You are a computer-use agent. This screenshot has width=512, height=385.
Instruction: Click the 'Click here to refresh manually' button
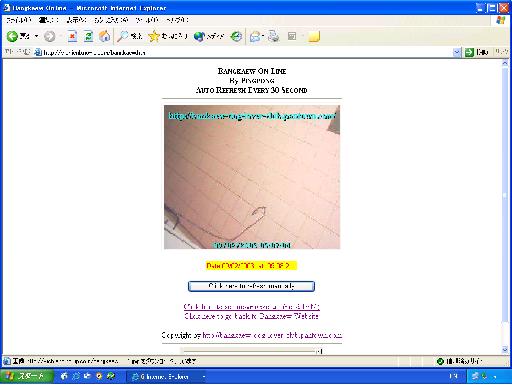point(251,286)
